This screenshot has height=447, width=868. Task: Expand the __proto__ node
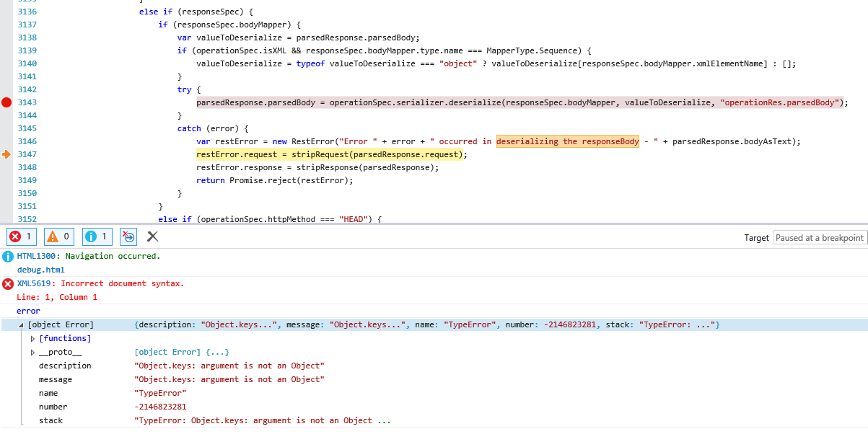[33, 352]
